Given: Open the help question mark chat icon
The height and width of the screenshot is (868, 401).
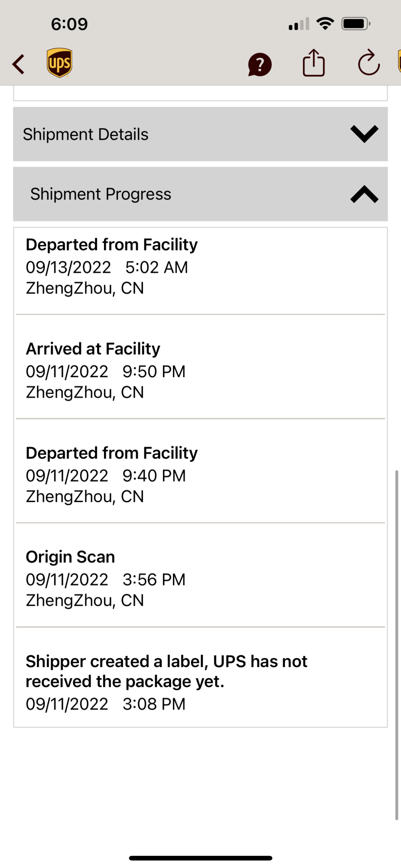Looking at the screenshot, I should coord(260,65).
